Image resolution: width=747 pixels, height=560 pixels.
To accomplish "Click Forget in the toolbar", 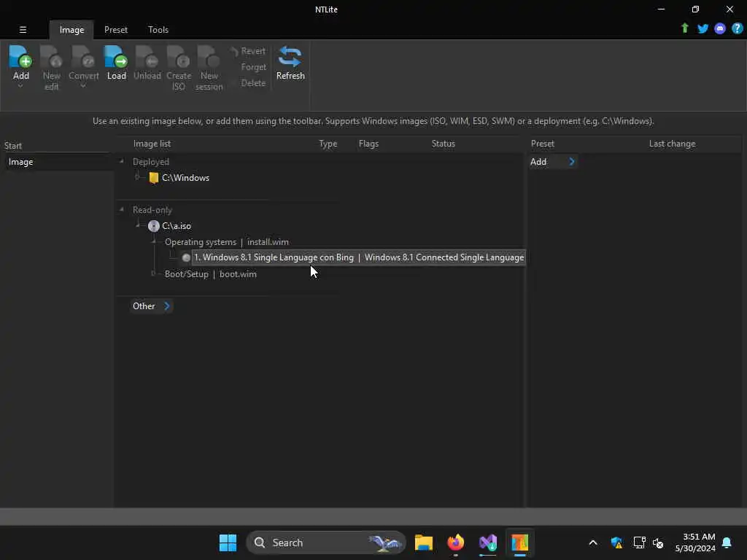I will pyautogui.click(x=253, y=67).
